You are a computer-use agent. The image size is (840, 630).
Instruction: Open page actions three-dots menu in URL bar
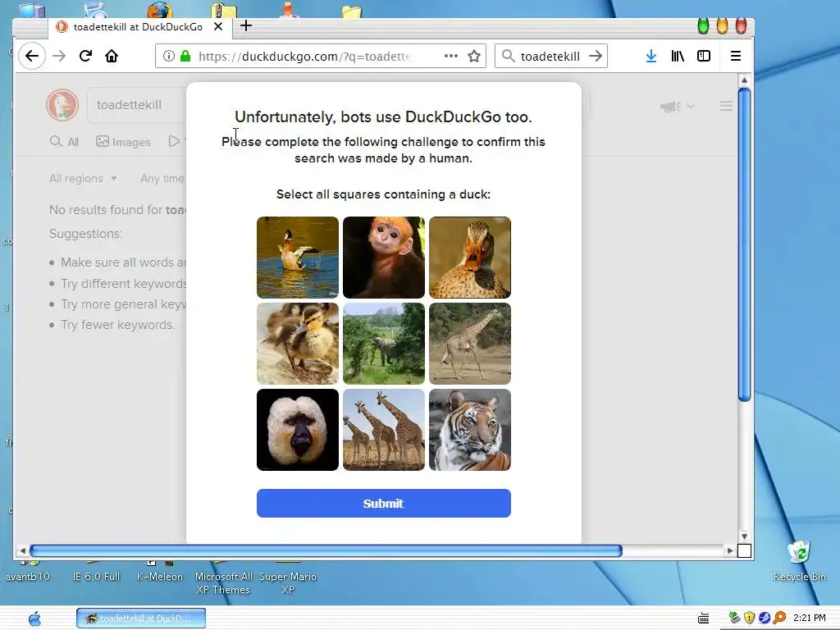coord(451,56)
